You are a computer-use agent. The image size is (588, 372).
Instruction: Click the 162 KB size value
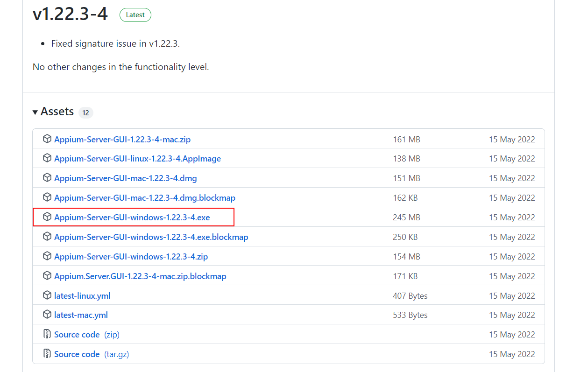405,198
